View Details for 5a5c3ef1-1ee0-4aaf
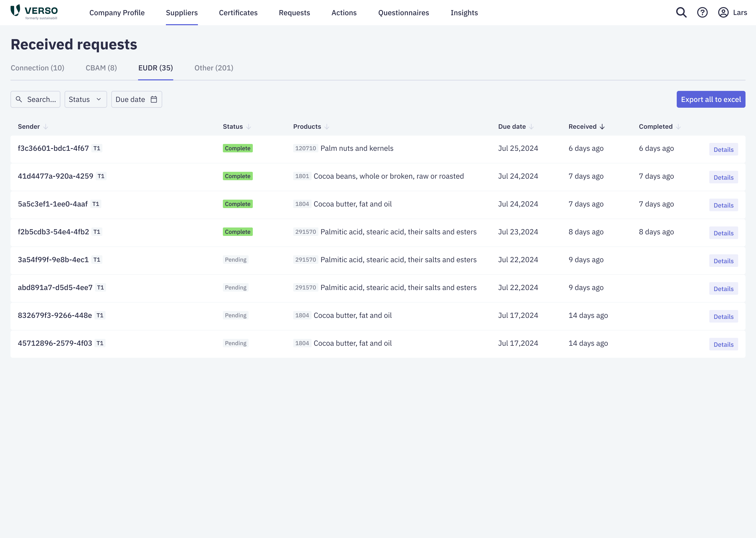The image size is (756, 538). (x=723, y=205)
